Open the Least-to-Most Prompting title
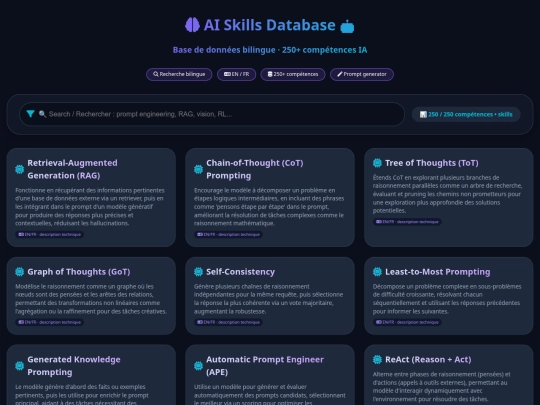This screenshot has width=540, height=405. pos(437,272)
